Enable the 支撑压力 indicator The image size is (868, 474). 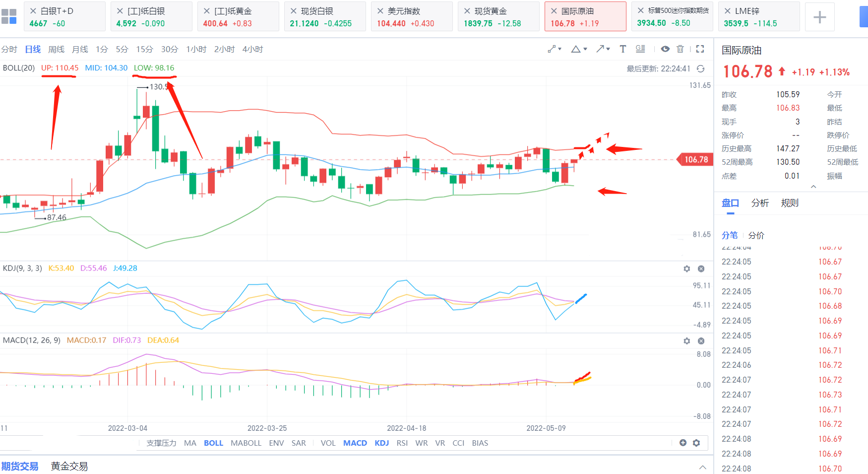(x=161, y=443)
